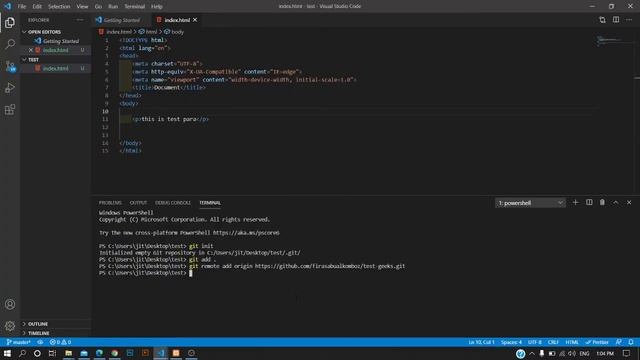The width and height of the screenshot is (640, 360).
Task: Click index.html breadcrumb segment
Action: point(116,32)
